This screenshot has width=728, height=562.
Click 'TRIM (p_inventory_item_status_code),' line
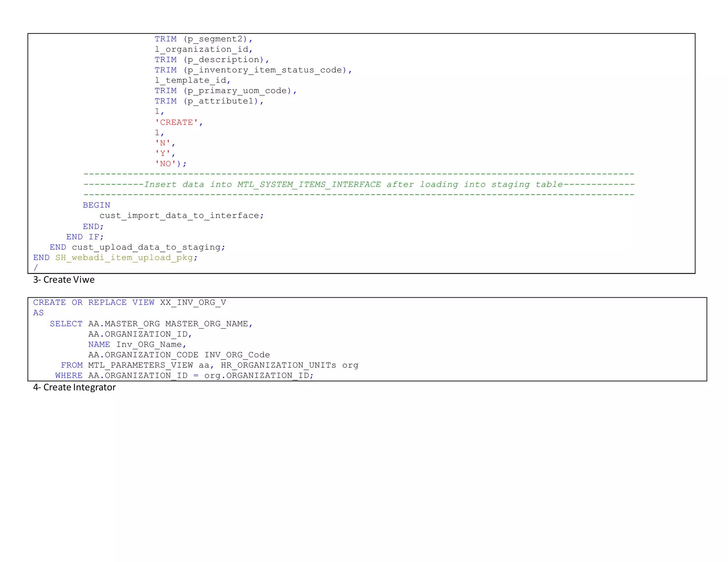[x=253, y=70]
